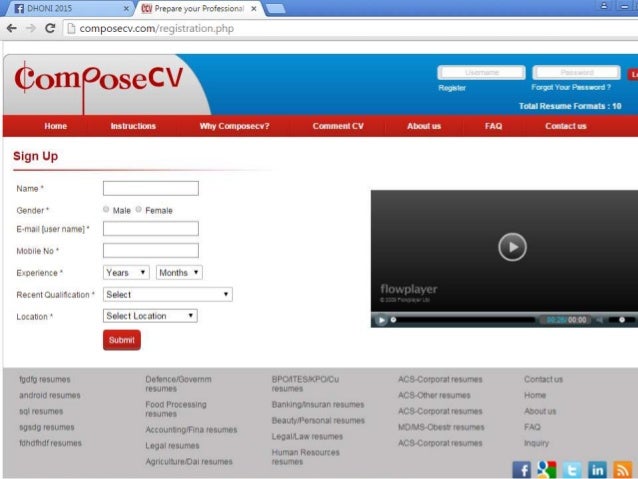
Task: Close the DHONI 2015 tab
Action: tap(126, 9)
